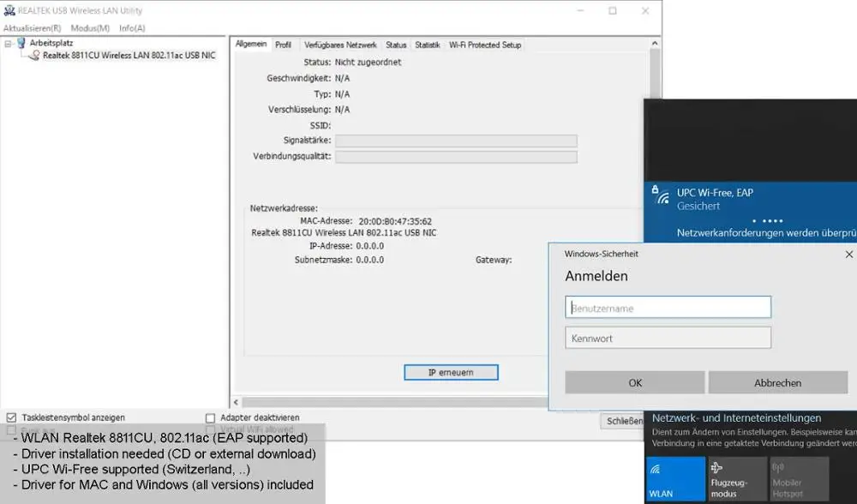Select the Arbeitsplatz computer icon in tree

(x=21, y=43)
